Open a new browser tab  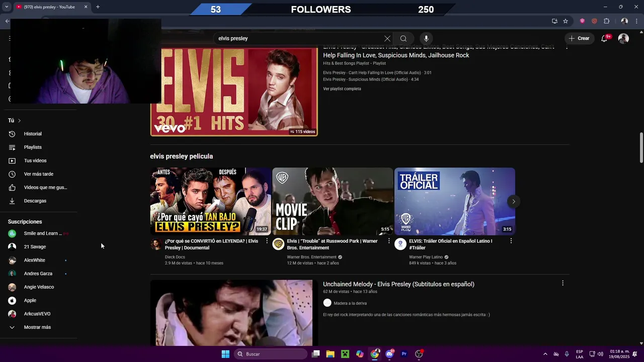(98, 7)
